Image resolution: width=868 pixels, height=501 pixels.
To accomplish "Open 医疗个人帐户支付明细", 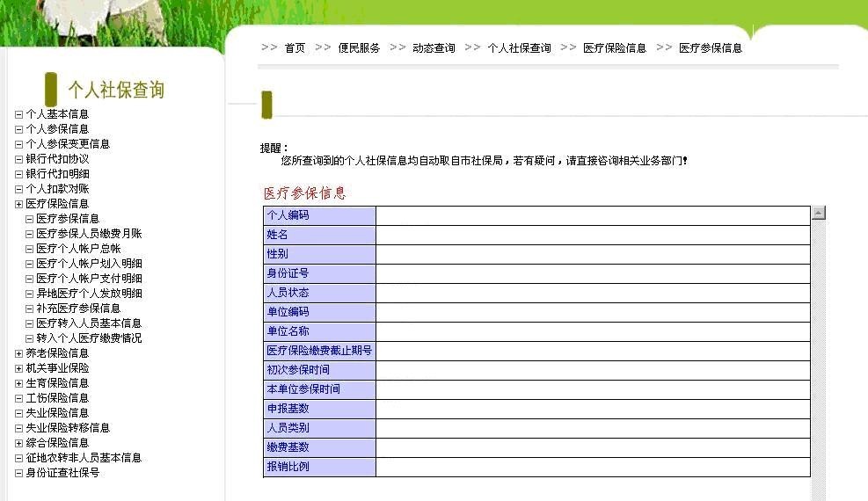I will 89,278.
